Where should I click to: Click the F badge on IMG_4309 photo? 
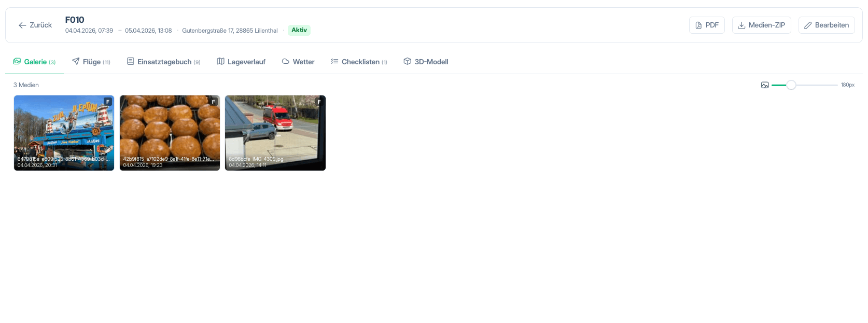(x=319, y=102)
